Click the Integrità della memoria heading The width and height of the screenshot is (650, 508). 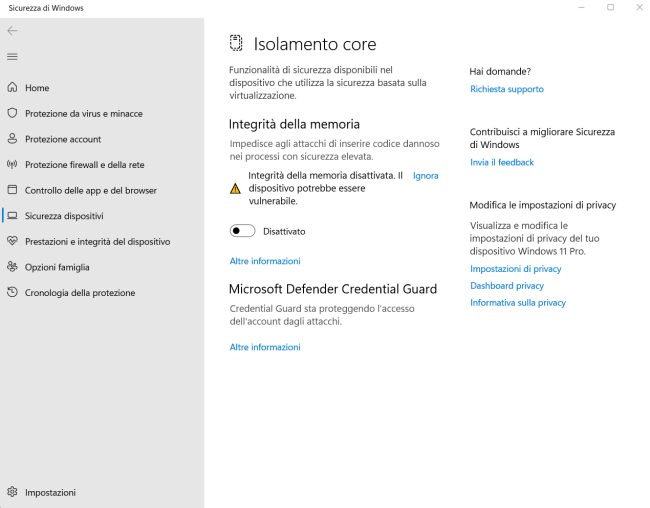tap(294, 124)
